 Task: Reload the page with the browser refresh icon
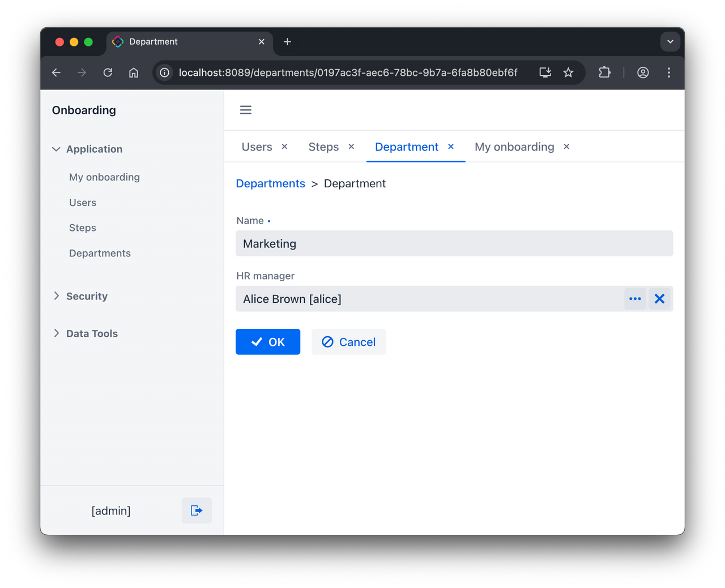(x=108, y=72)
